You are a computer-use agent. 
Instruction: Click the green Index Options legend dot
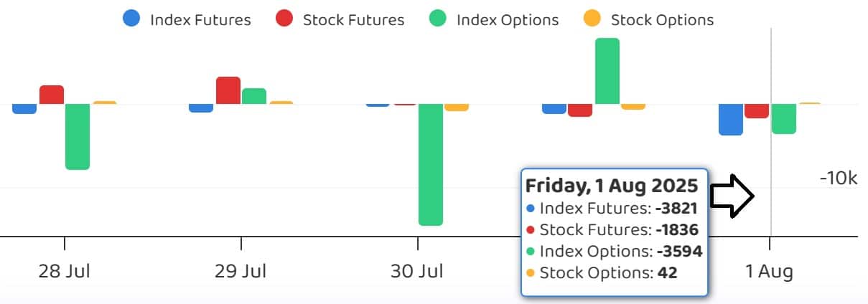tap(438, 19)
